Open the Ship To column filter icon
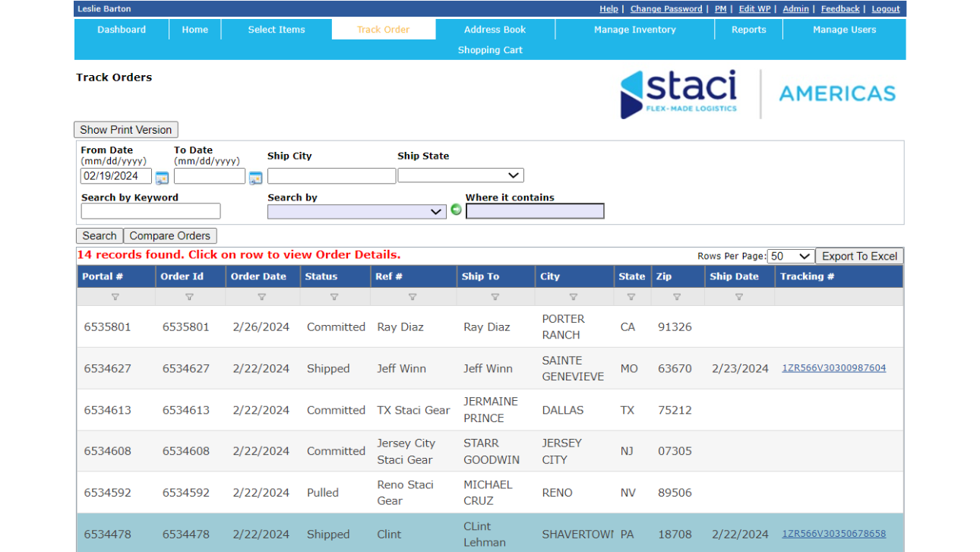 [495, 297]
